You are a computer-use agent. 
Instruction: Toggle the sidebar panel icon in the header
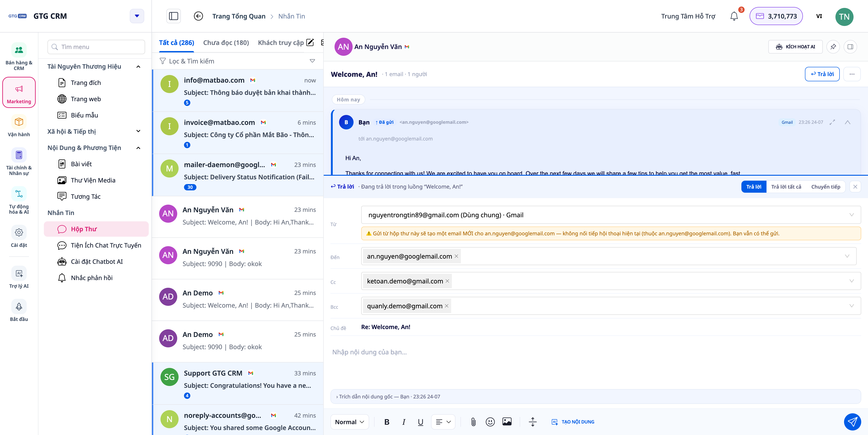pos(174,16)
